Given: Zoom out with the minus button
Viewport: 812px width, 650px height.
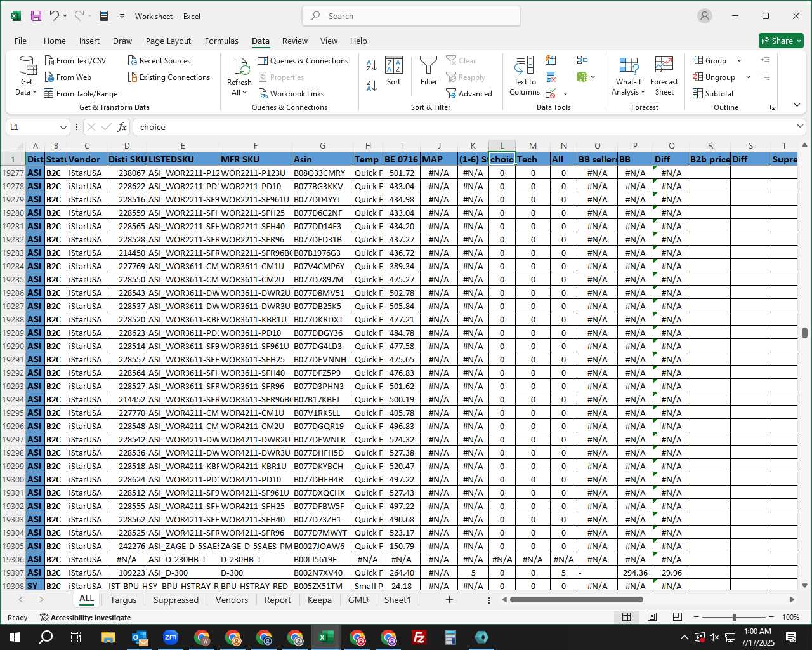Looking at the screenshot, I should [697, 617].
